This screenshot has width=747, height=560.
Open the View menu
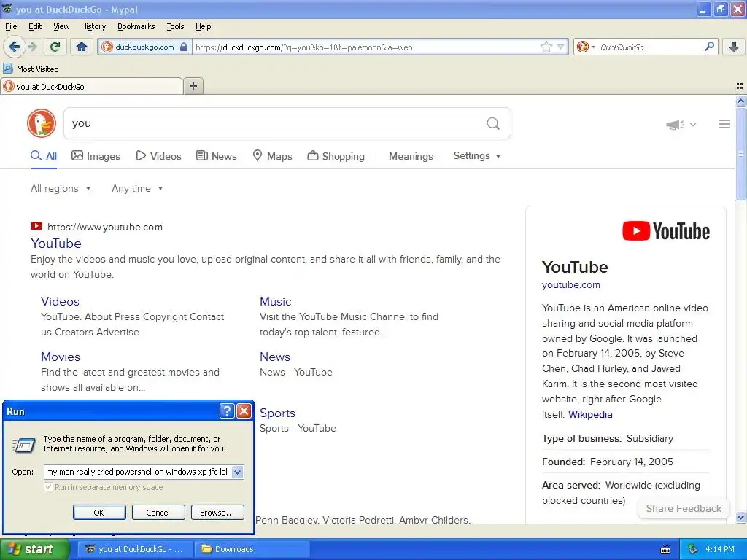61,26
